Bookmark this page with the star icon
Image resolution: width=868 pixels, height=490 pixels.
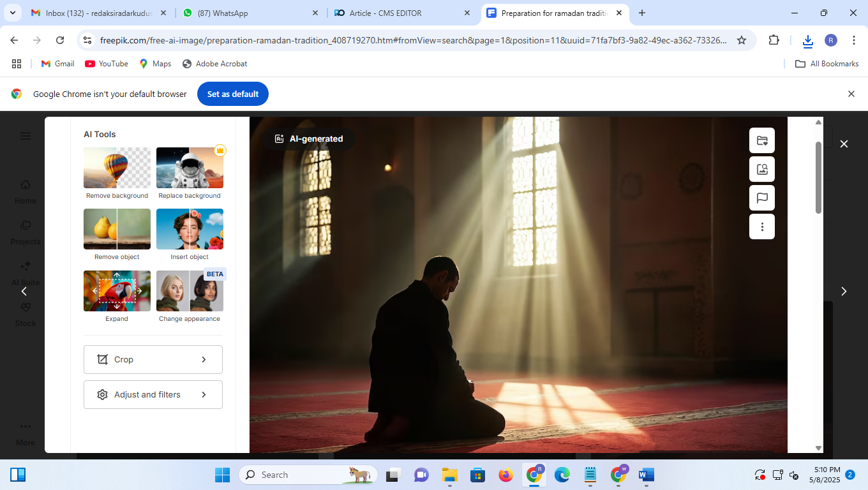[741, 40]
